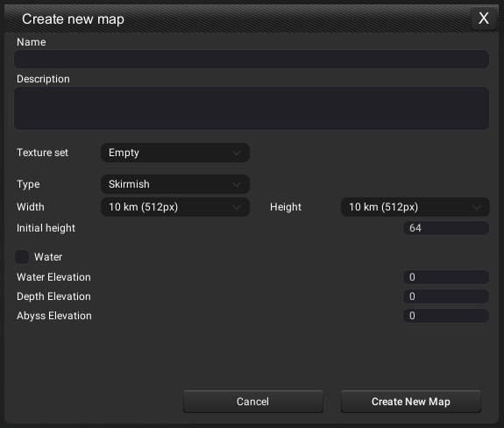Click the Height dropdown chevron arrow
The height and width of the screenshot is (428, 504).
coord(477,207)
